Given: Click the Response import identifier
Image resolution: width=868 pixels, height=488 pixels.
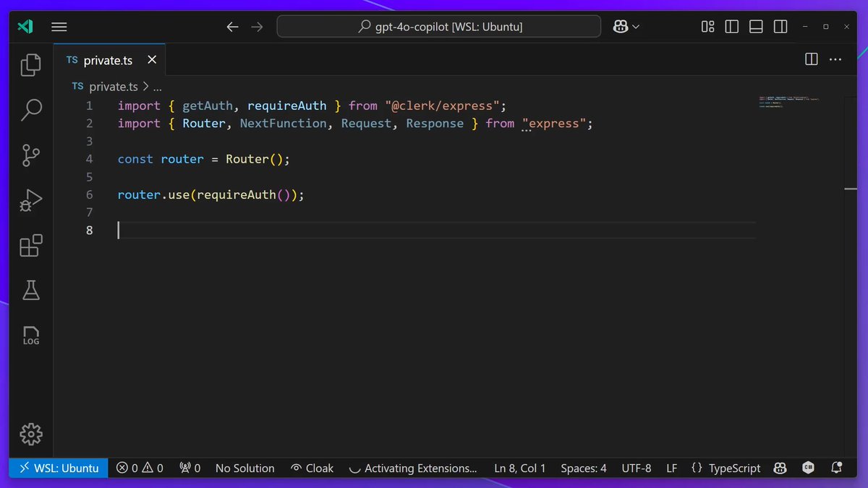Looking at the screenshot, I should pyautogui.click(x=435, y=124).
